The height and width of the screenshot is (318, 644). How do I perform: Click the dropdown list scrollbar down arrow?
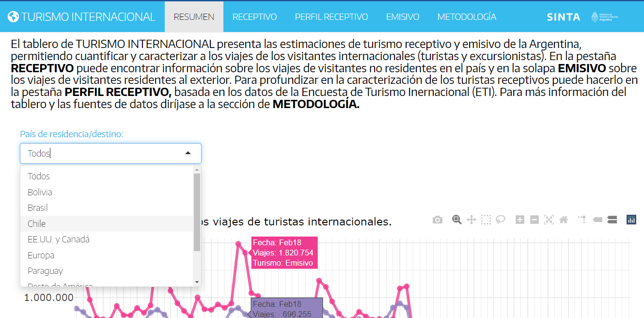(197, 282)
